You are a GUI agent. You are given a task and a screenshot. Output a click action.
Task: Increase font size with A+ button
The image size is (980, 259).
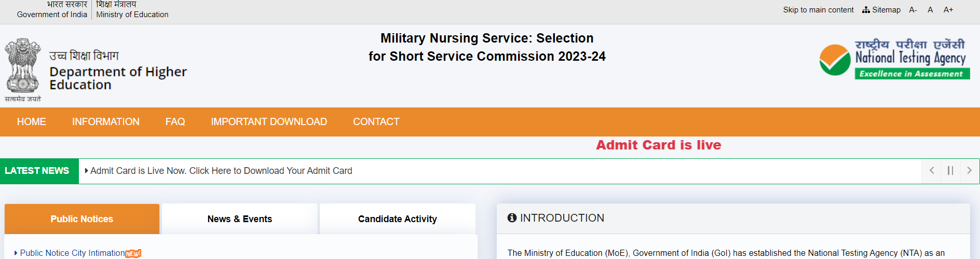coord(948,10)
